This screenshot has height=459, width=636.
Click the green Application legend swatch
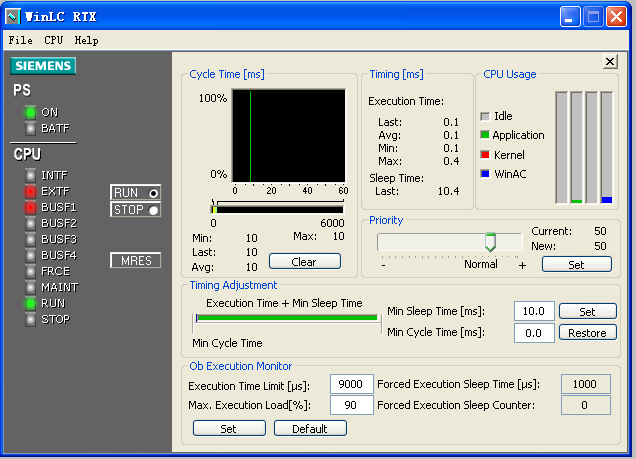click(x=485, y=135)
